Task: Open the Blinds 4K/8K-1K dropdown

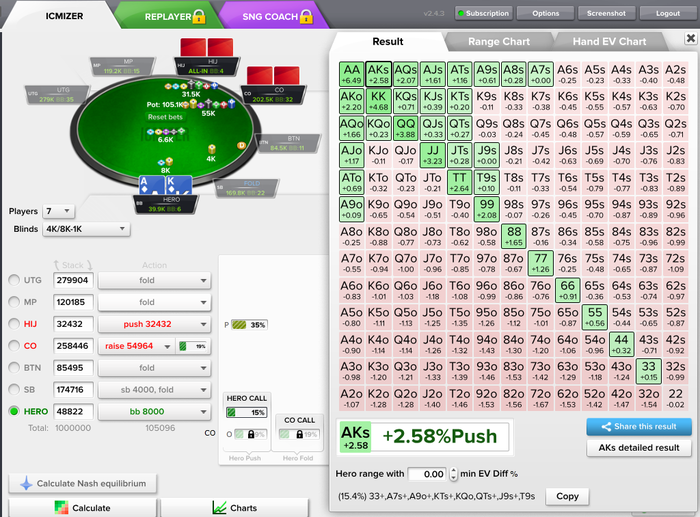Action: click(86, 229)
